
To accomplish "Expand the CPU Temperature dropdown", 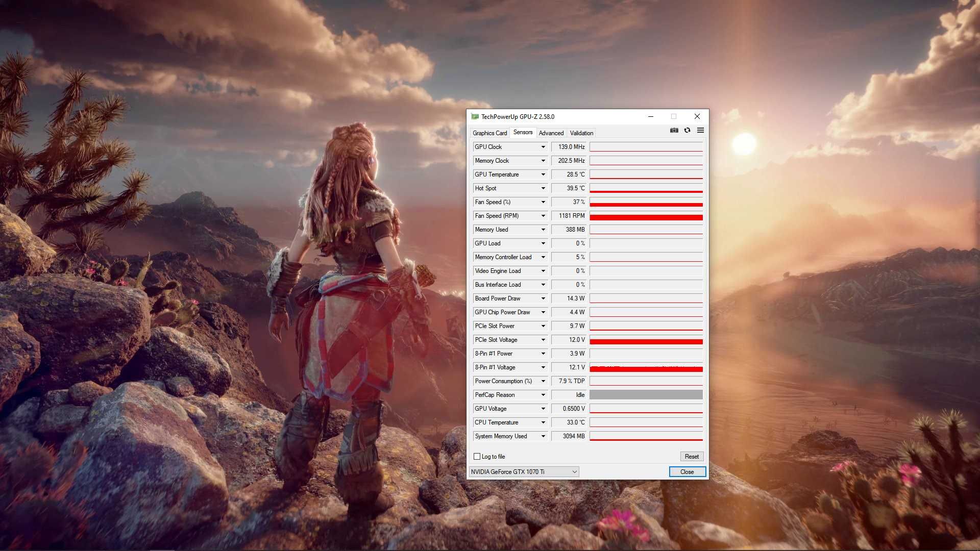I will tap(543, 422).
